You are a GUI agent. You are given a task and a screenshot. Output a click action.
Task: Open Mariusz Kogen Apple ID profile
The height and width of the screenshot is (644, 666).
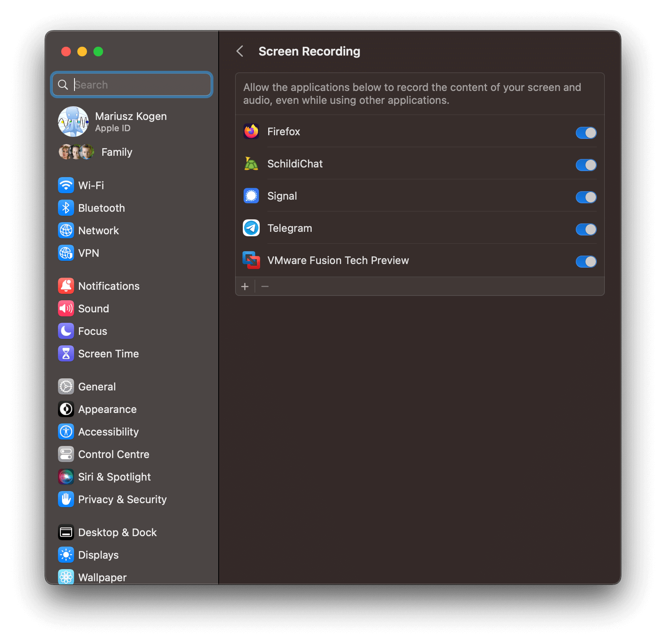pos(130,122)
